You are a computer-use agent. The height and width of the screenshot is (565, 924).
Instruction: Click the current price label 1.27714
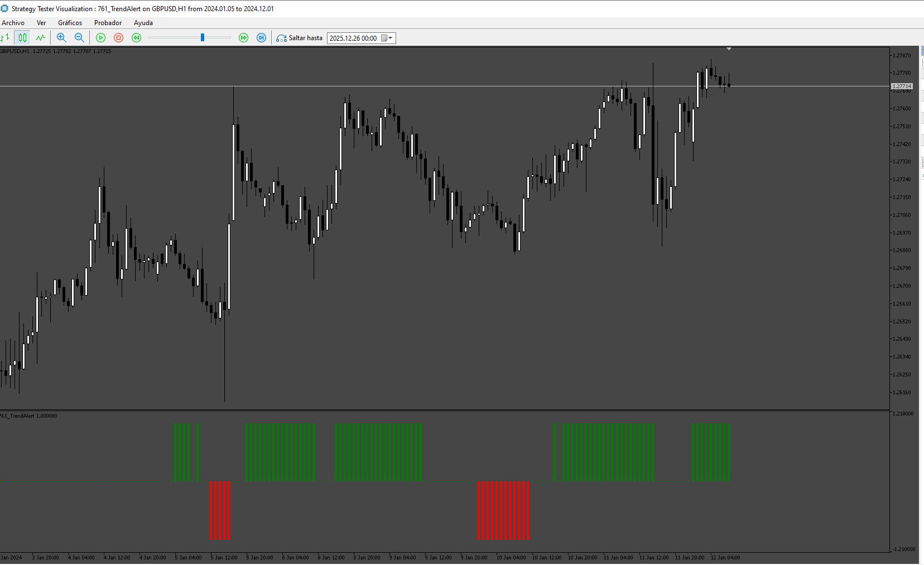coord(902,86)
